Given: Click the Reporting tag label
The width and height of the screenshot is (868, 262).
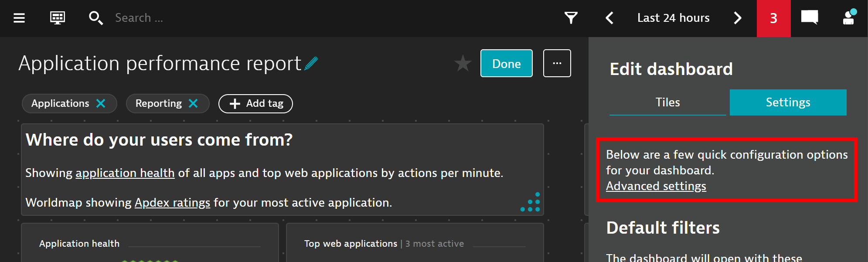Looking at the screenshot, I should click(159, 103).
